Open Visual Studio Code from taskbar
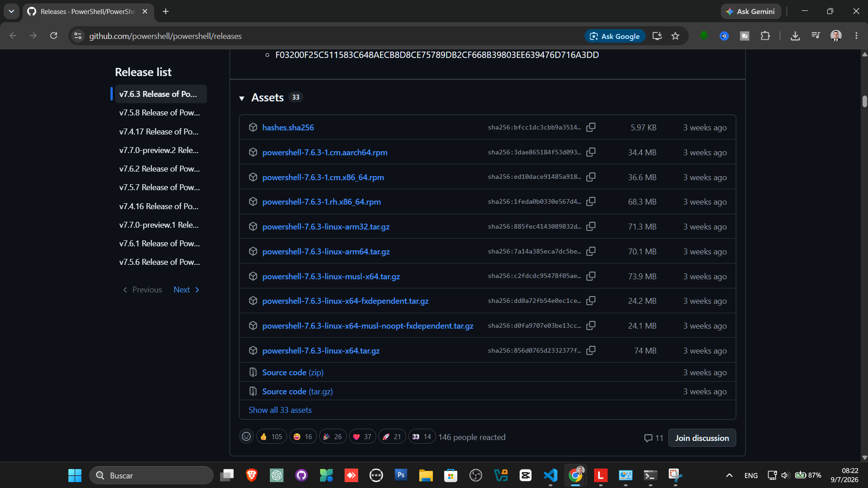Viewport: 868px width, 488px height. coord(551,475)
